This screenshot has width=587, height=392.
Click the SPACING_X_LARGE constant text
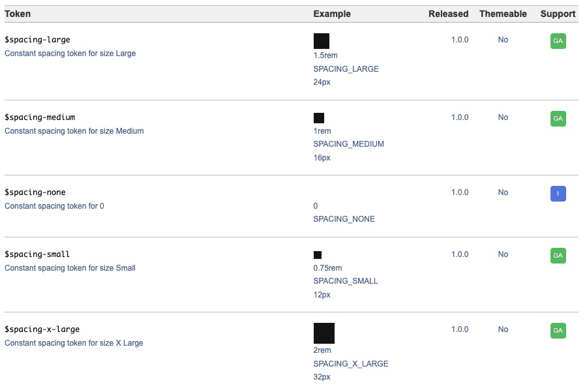tap(351, 364)
